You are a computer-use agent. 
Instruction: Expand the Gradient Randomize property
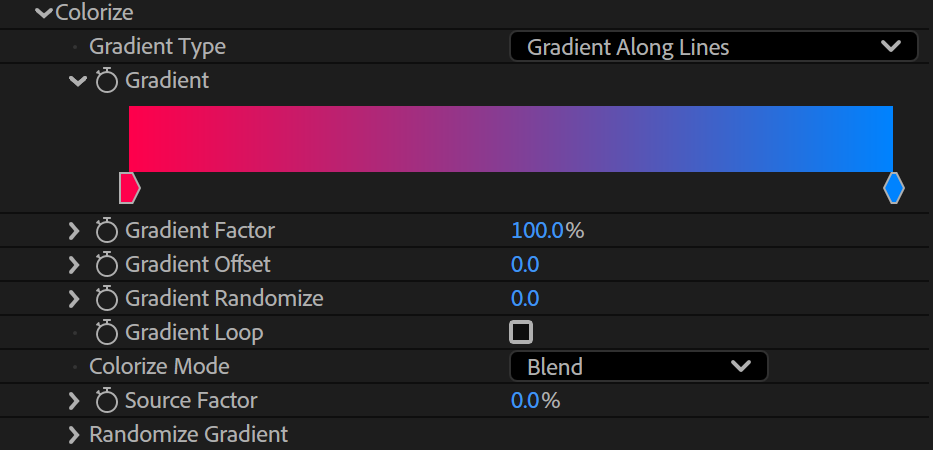click(74, 299)
